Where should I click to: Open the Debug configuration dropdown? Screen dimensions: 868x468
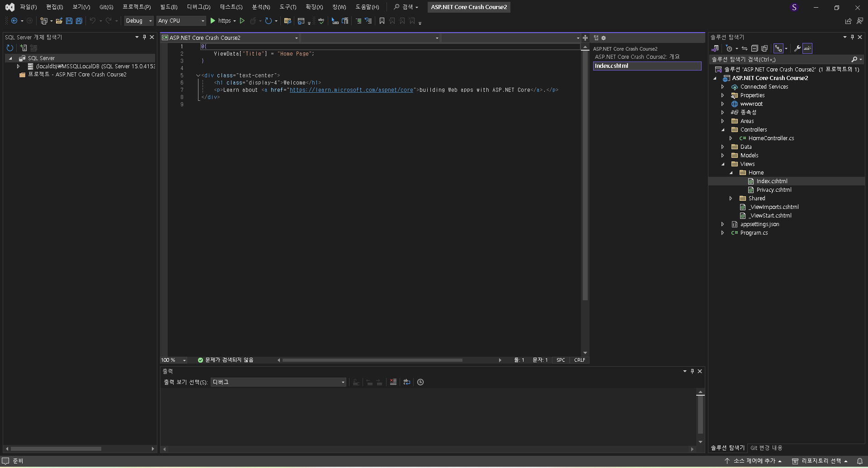coord(139,21)
